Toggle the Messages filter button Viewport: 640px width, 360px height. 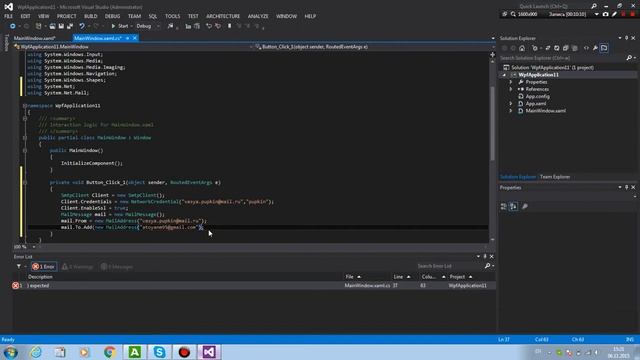(117, 267)
